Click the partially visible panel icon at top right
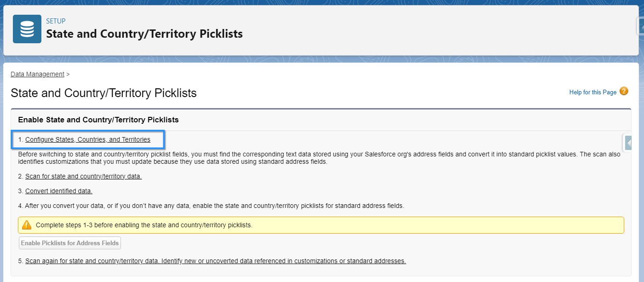The width and height of the screenshot is (644, 282). [640, 26]
